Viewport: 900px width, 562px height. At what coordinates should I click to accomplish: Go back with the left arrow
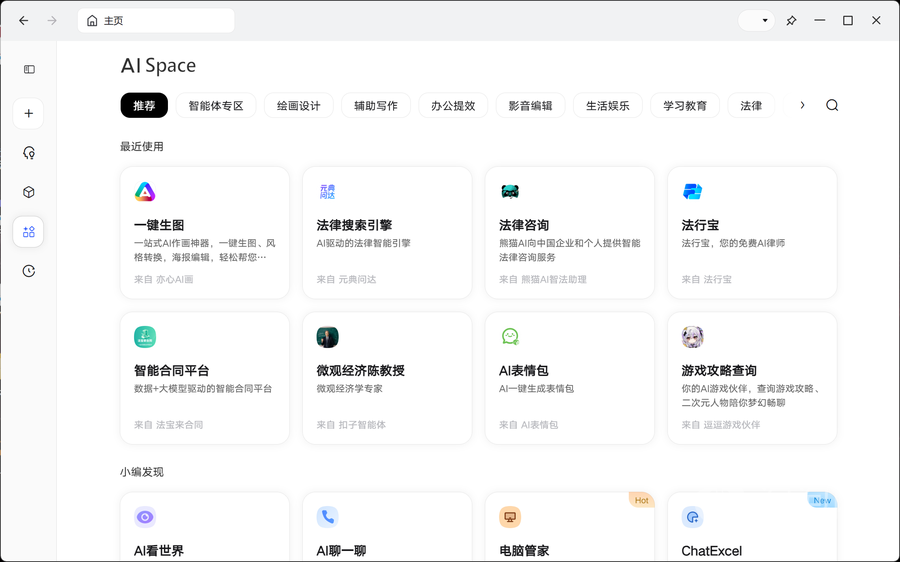tap(24, 21)
